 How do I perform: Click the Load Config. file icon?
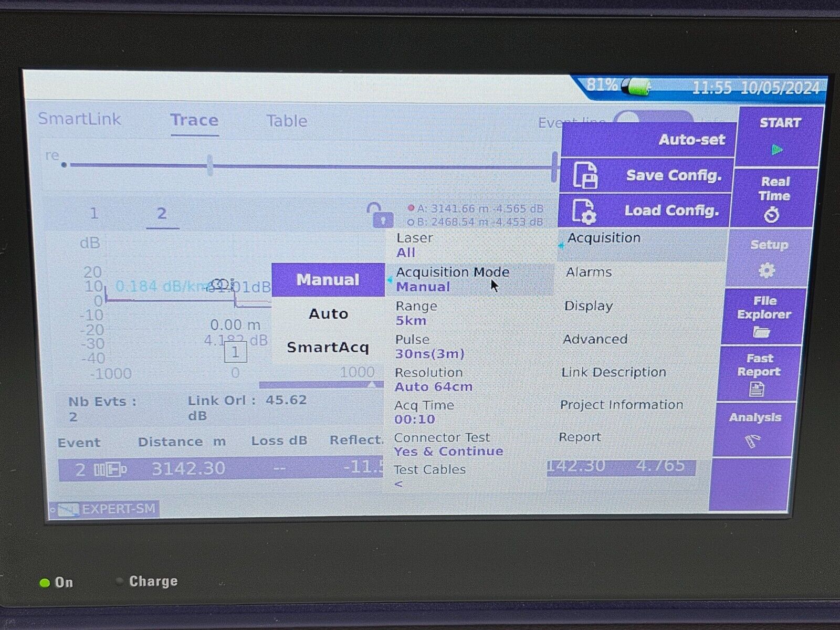tap(584, 211)
